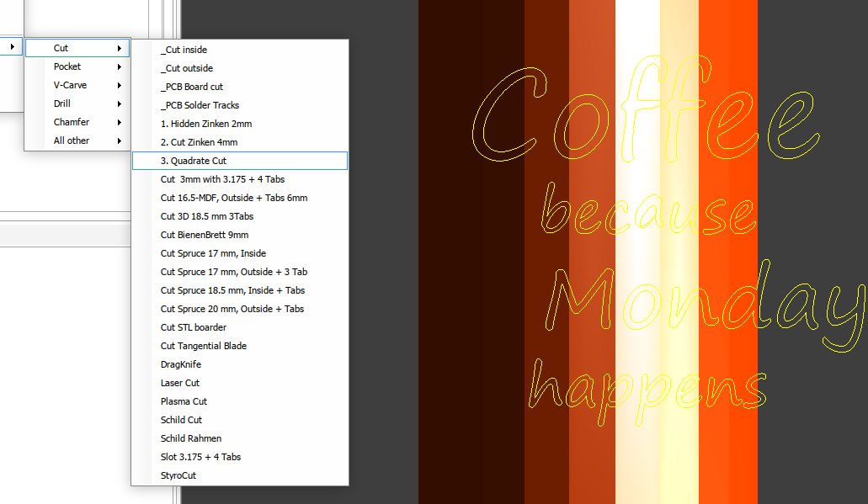Select 2. Cut Zinken 4mm
Screen dimensions: 868x504
click(x=240, y=142)
